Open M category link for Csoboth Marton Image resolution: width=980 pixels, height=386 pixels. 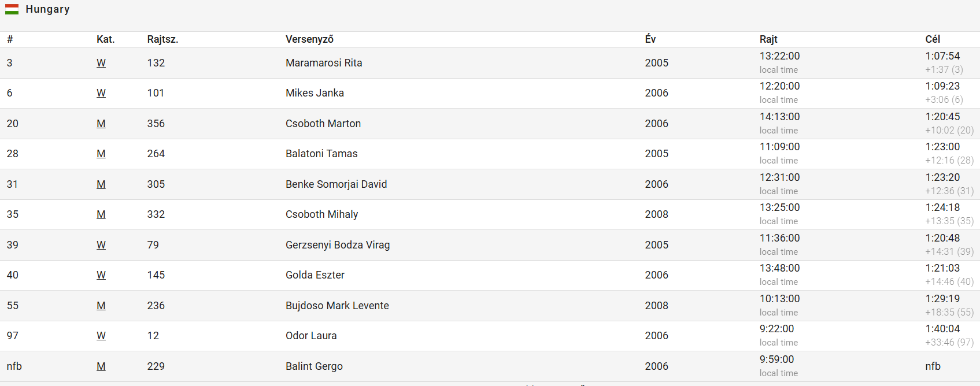(x=101, y=124)
